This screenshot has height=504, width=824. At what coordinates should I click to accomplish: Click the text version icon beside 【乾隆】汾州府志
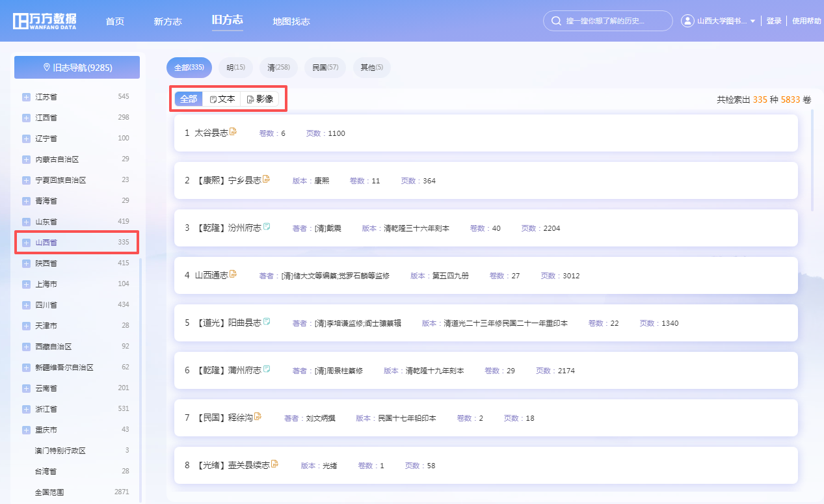tap(265, 225)
